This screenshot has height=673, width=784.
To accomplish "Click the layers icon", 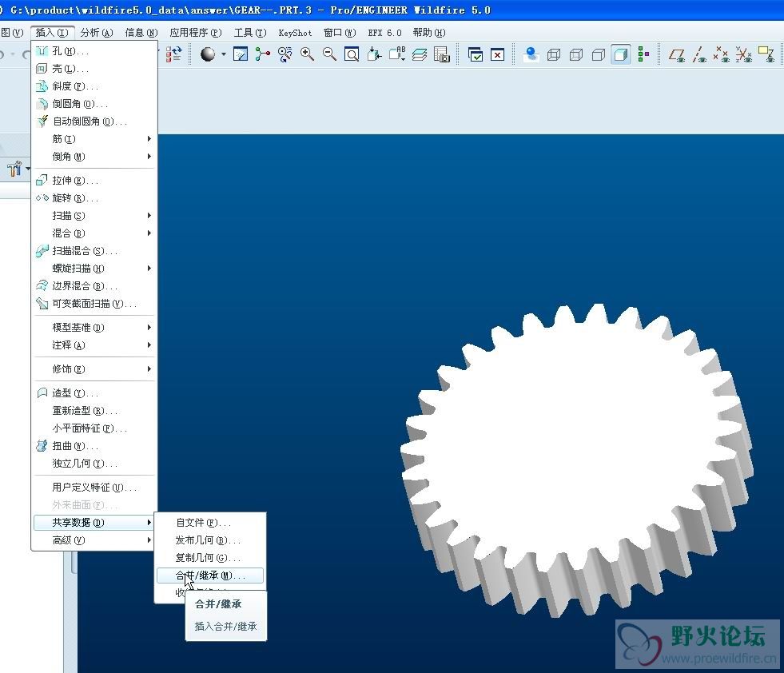I will pyautogui.click(x=420, y=54).
